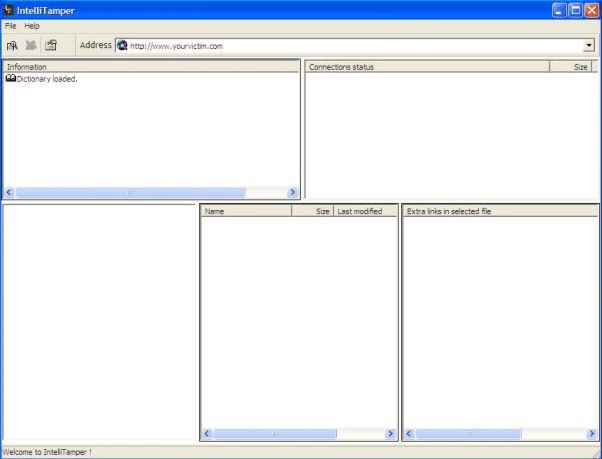The width and height of the screenshot is (602, 459).
Task: Close the IntelliTamper window
Action: point(591,10)
